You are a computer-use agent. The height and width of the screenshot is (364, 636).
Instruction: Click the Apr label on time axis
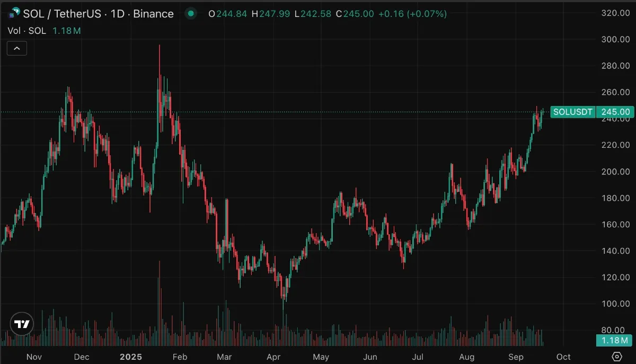pos(273,357)
